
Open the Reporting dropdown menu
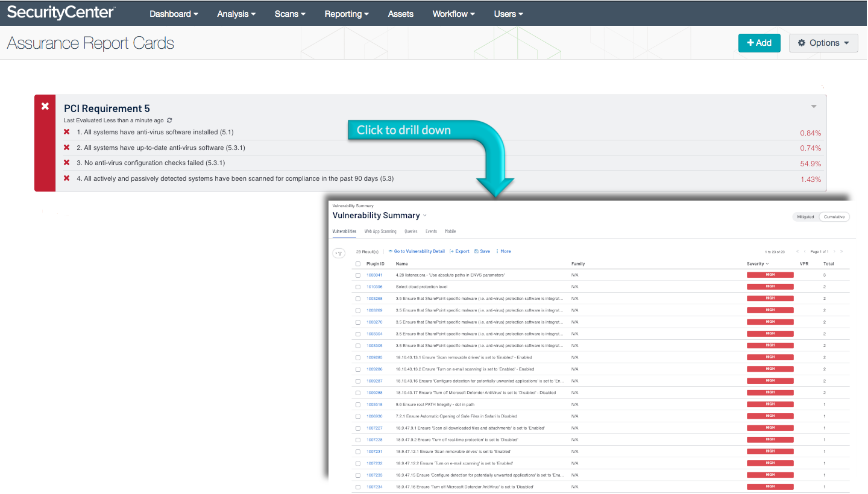pyautogui.click(x=347, y=14)
